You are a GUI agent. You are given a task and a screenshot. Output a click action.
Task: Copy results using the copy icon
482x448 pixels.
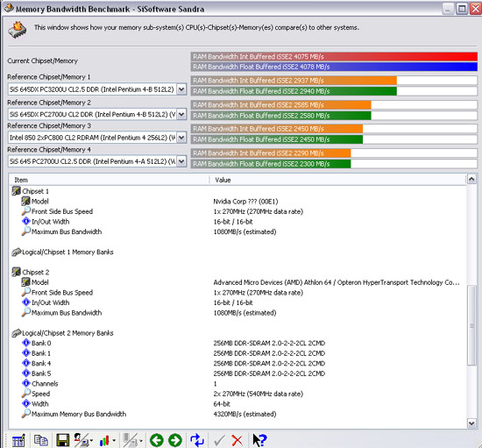click(x=41, y=441)
